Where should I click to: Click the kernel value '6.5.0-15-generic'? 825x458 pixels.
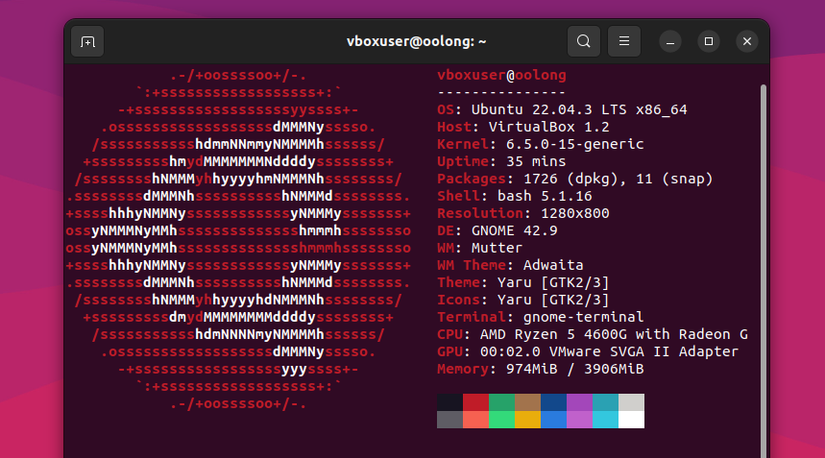coord(575,144)
